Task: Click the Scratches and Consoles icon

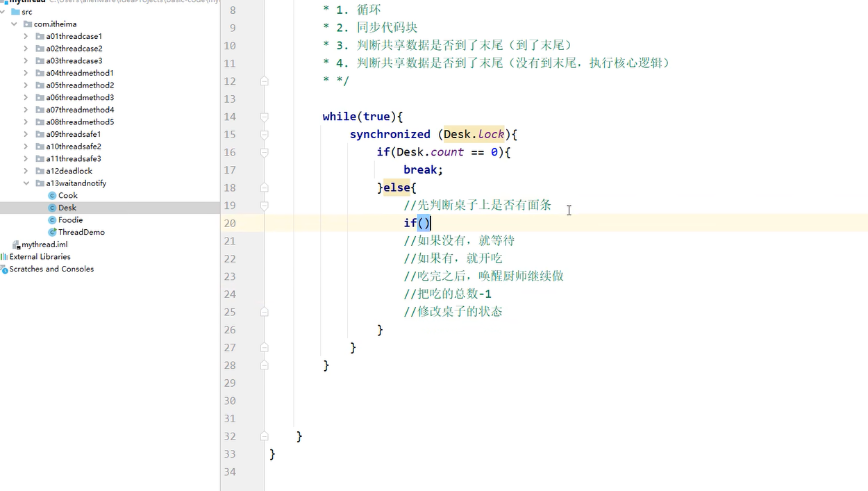Action: click(x=4, y=269)
